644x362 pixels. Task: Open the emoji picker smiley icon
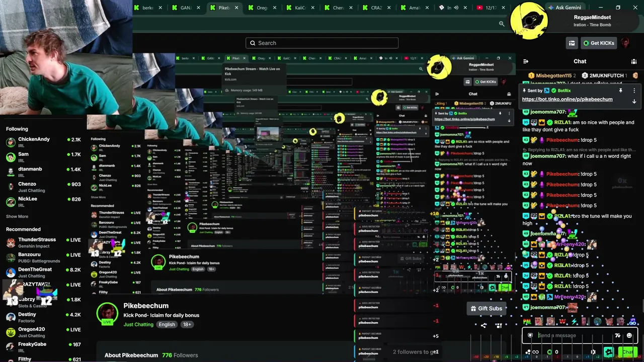[629, 335]
